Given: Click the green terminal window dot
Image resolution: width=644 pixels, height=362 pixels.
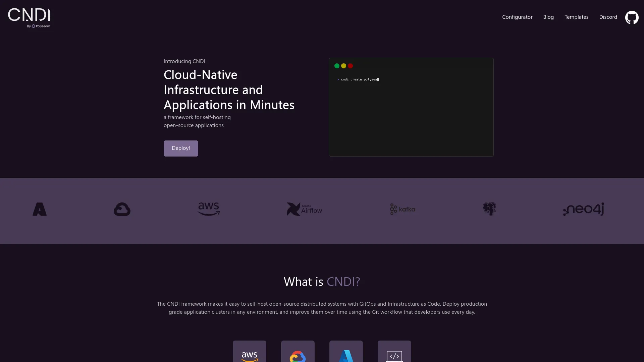Looking at the screenshot, I should click(x=337, y=66).
